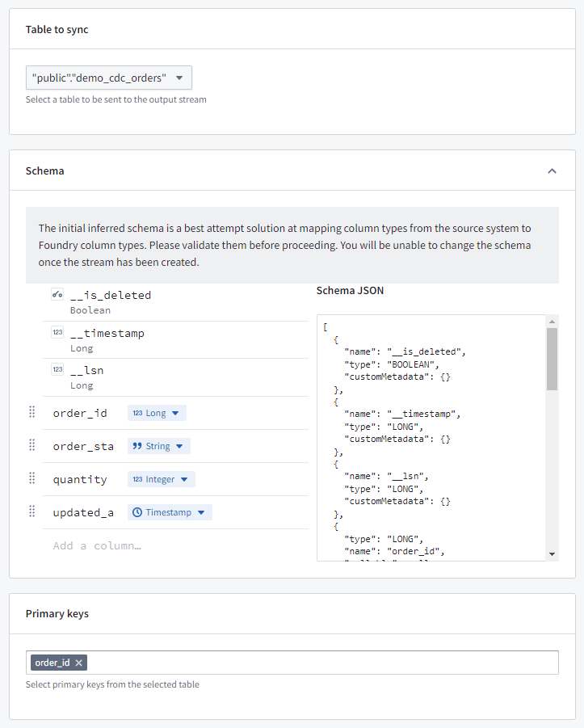584x728 pixels.
Task: Click the Schema JSON scrollbar thumb
Action: pyautogui.click(x=552, y=359)
